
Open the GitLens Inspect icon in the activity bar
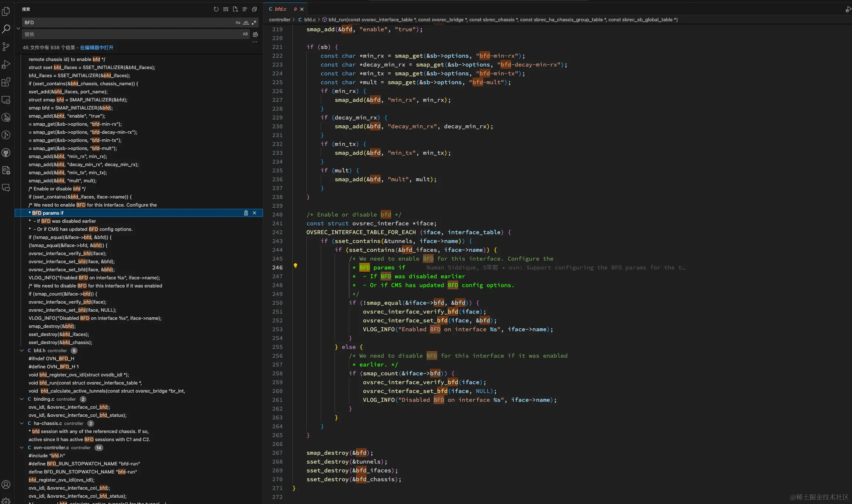pyautogui.click(x=6, y=117)
